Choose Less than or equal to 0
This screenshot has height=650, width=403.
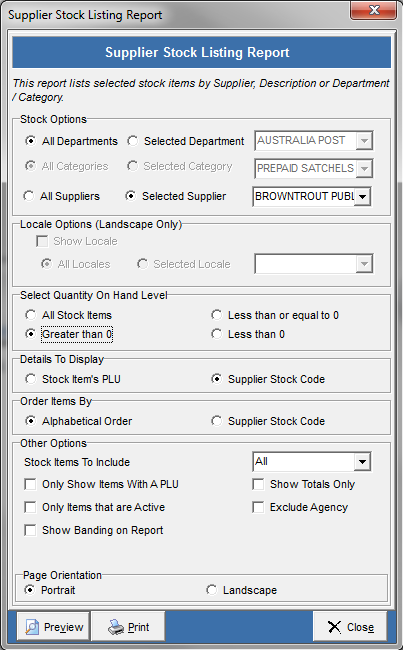216,315
